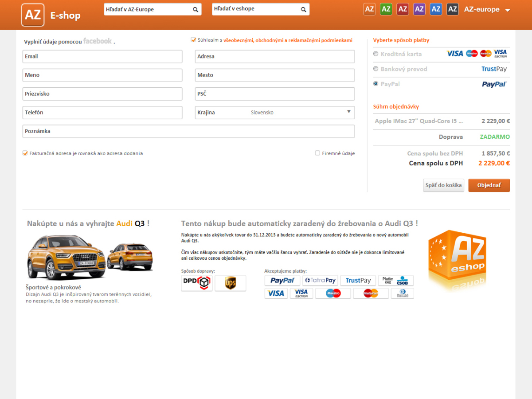The height and width of the screenshot is (399, 532).
Task: Open terms and conditions link
Action: pos(288,40)
